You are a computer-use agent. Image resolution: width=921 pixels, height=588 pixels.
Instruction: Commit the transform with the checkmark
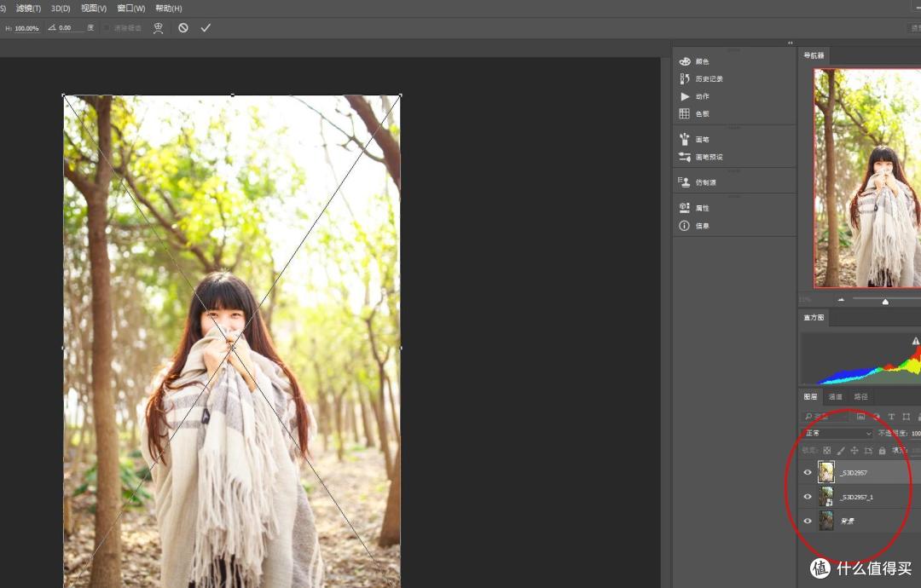pyautogui.click(x=206, y=27)
